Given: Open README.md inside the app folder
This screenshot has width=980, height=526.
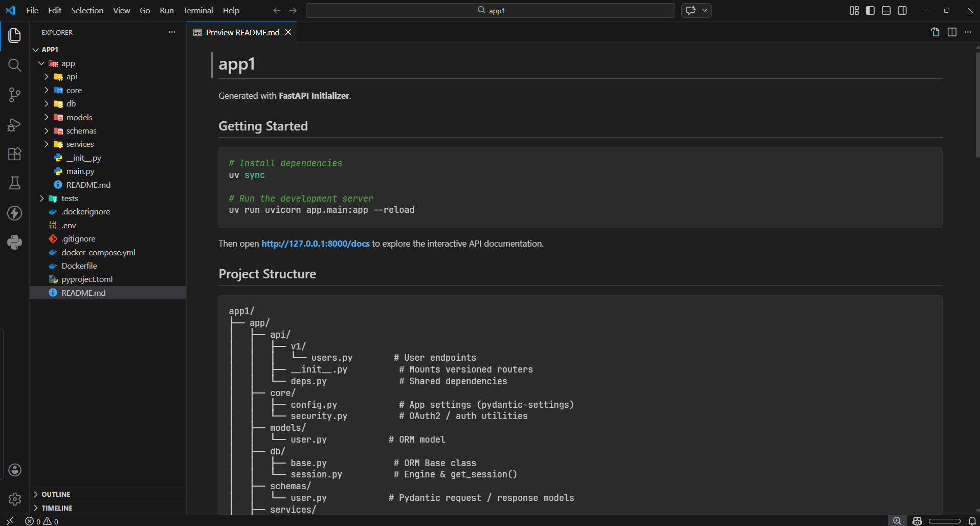Looking at the screenshot, I should tap(108, 185).
